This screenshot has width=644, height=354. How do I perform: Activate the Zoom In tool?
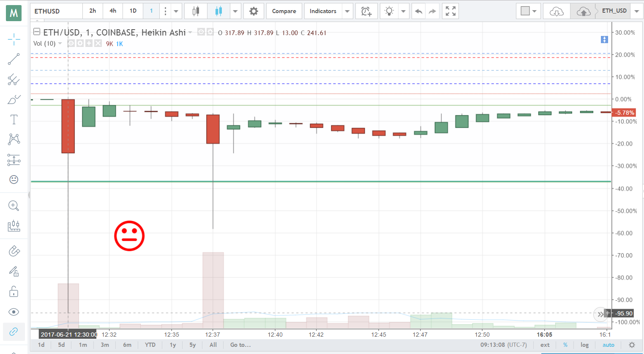[14, 206]
